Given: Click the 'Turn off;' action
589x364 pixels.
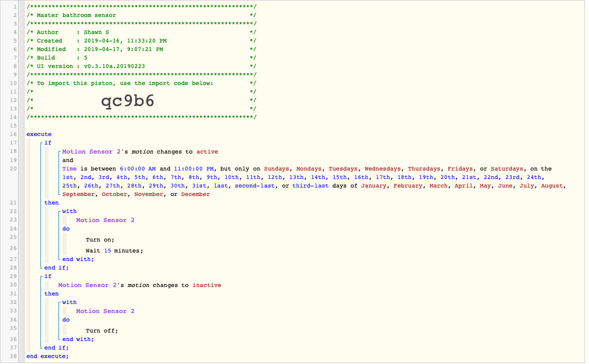Looking at the screenshot, I should coord(102,330).
